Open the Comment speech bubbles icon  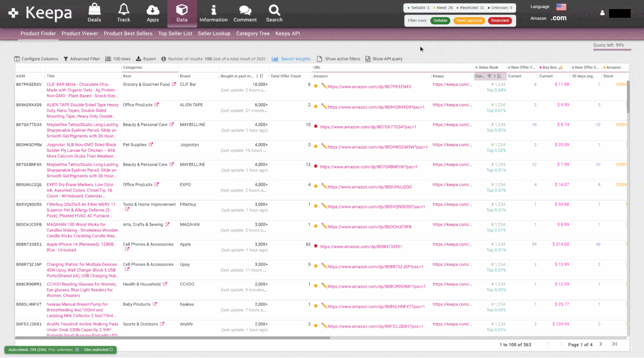coord(245,10)
